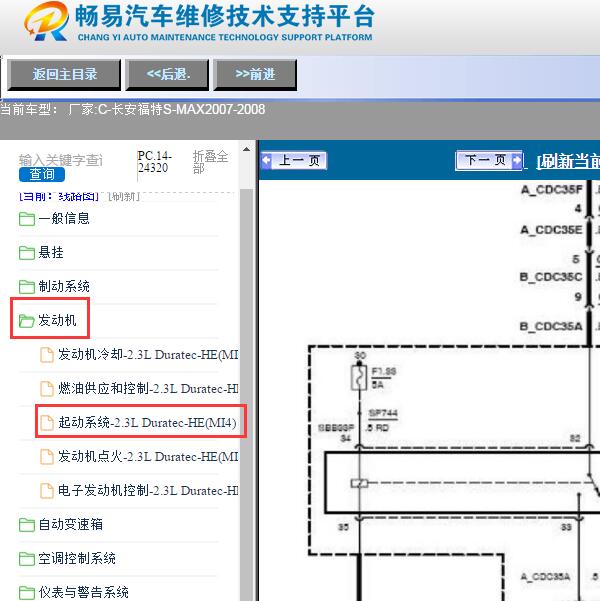600x601 pixels.
Task: Select the 自动变速箱 tree item
Action: point(70,524)
